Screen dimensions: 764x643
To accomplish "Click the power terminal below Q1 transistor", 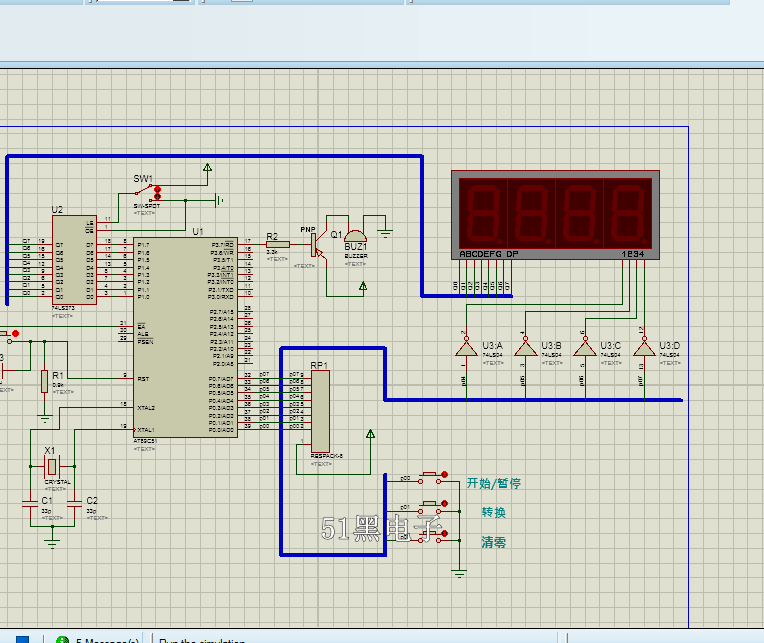I will click(363, 286).
